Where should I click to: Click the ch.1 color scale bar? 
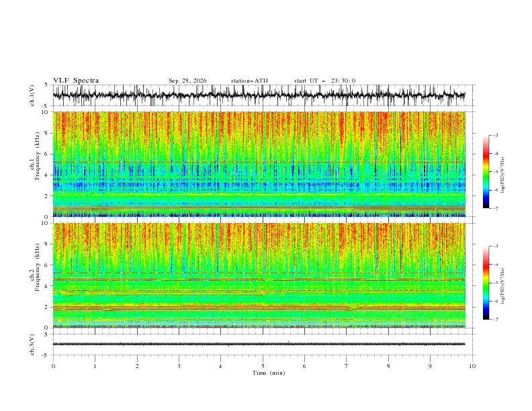[486, 172]
